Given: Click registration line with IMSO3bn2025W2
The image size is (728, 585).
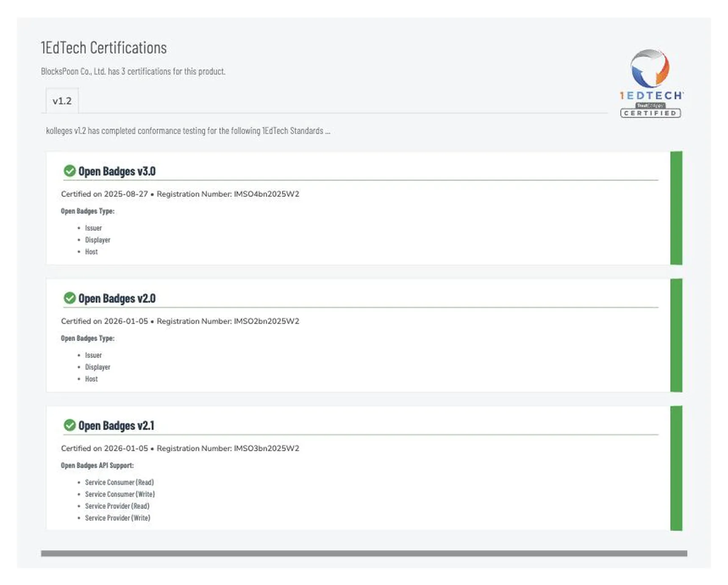Looking at the screenshot, I should [180, 448].
